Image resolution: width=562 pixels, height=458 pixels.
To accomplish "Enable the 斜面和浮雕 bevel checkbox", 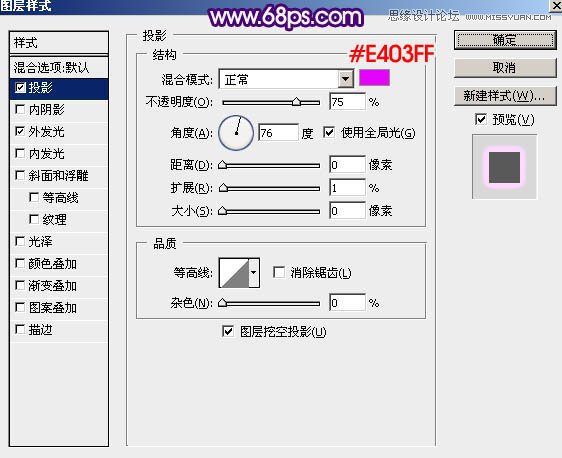I will pyautogui.click(x=20, y=176).
